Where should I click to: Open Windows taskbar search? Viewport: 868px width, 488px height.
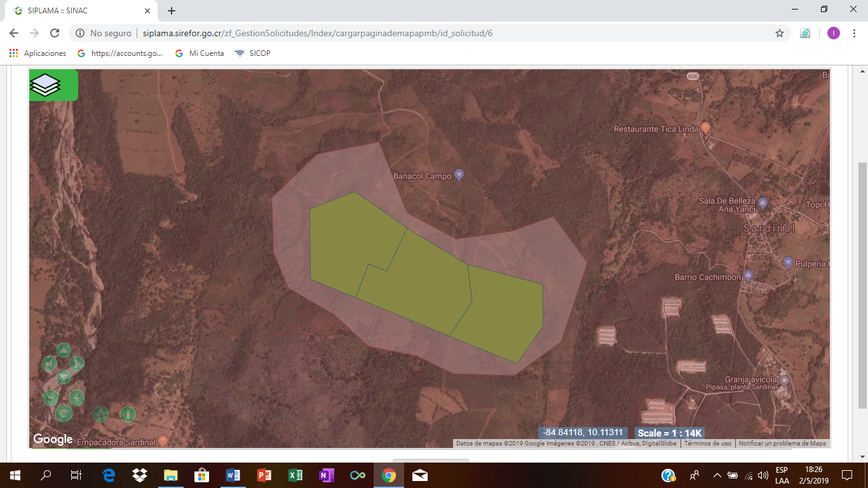coord(46,475)
